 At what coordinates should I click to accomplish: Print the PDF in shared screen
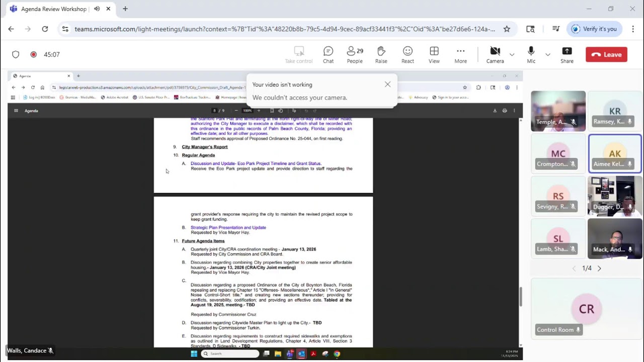point(505,111)
